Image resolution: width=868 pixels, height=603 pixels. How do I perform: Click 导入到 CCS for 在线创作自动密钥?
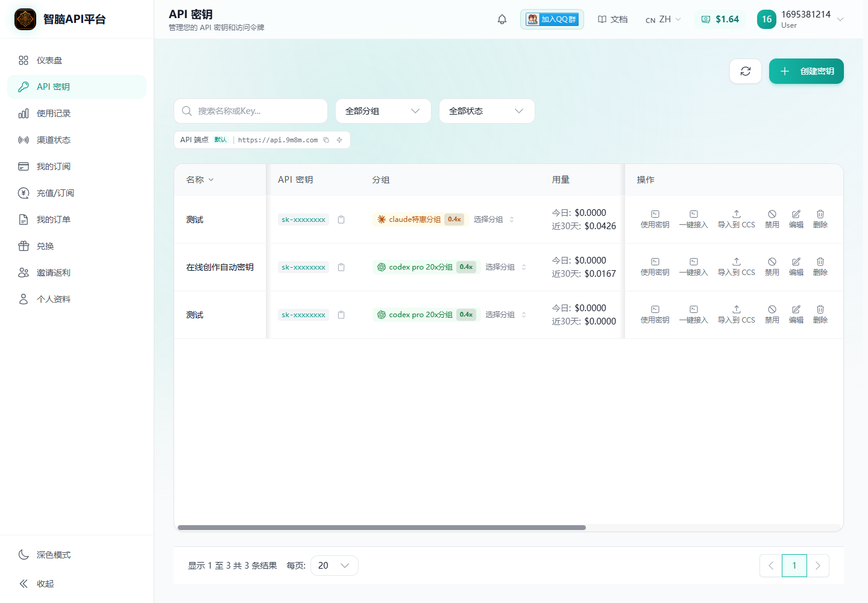[736, 267]
